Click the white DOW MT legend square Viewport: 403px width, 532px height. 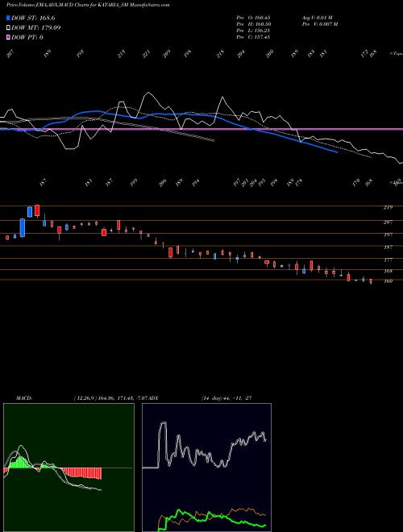tap(8, 28)
